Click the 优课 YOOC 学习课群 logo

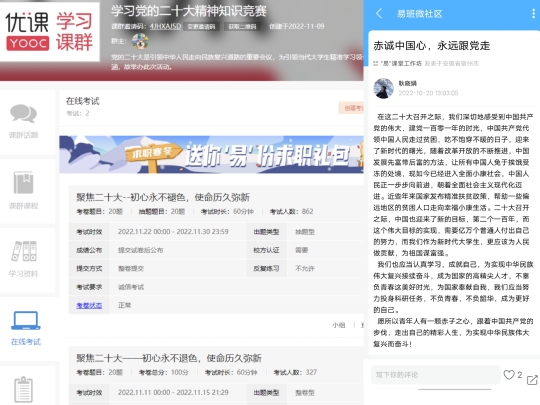tap(50, 32)
